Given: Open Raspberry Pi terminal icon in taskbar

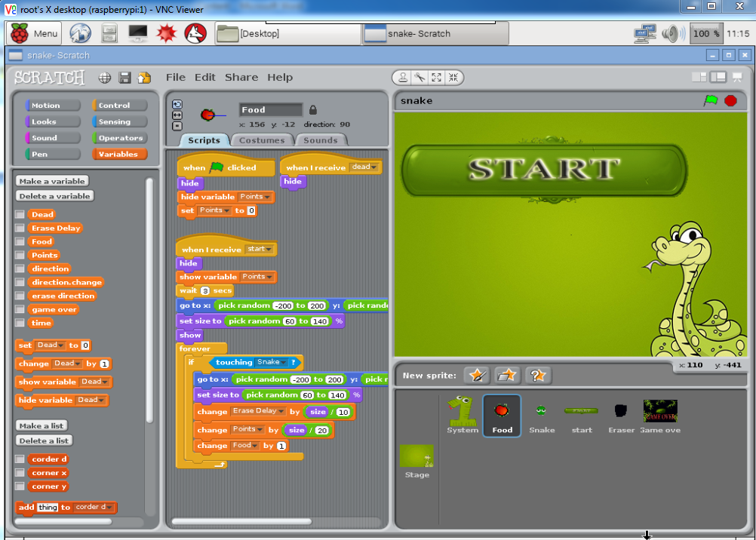Looking at the screenshot, I should pyautogui.click(x=138, y=33).
